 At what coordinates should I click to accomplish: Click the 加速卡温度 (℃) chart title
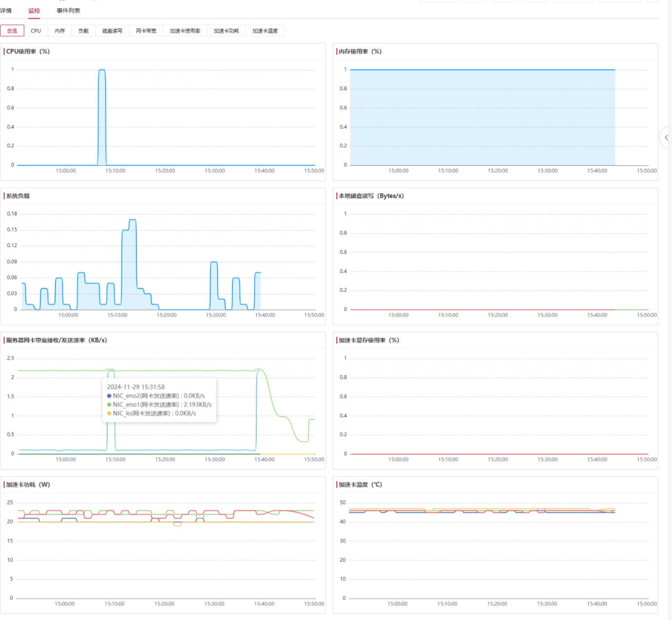coord(361,485)
